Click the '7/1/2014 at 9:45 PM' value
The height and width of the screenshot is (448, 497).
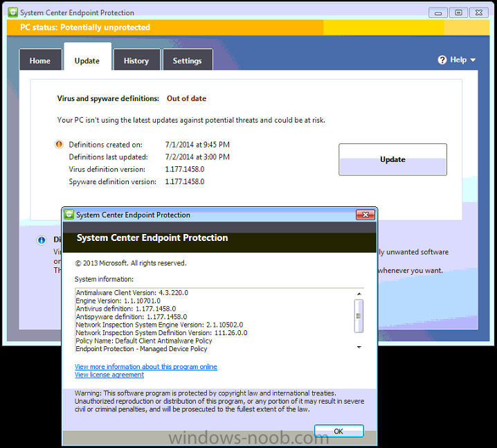coord(197,145)
